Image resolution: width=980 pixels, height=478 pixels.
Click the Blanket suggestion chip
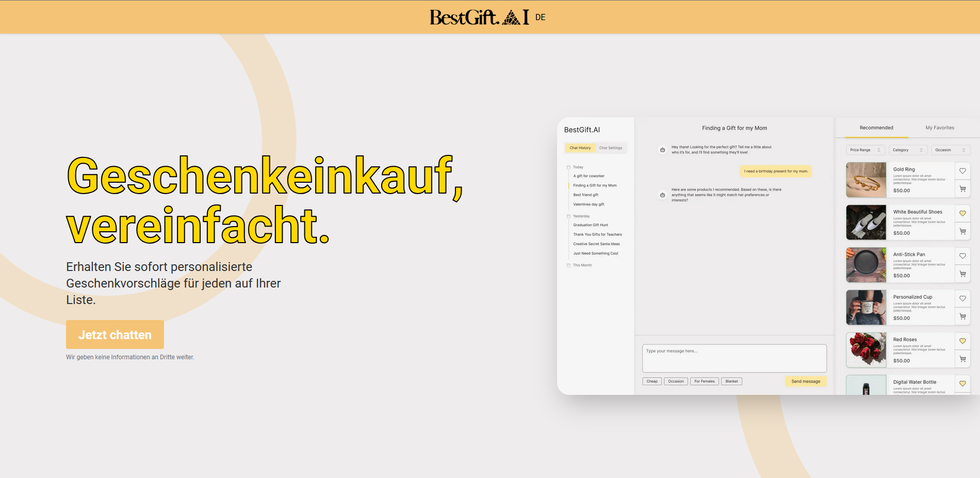[731, 381]
